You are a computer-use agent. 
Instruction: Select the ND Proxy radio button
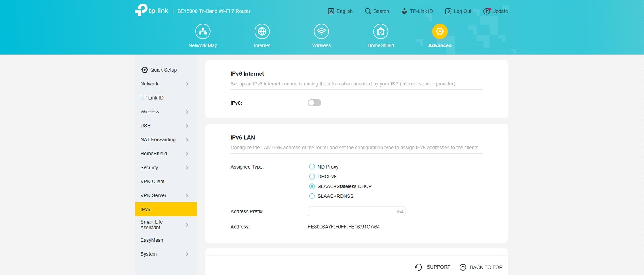(x=312, y=167)
